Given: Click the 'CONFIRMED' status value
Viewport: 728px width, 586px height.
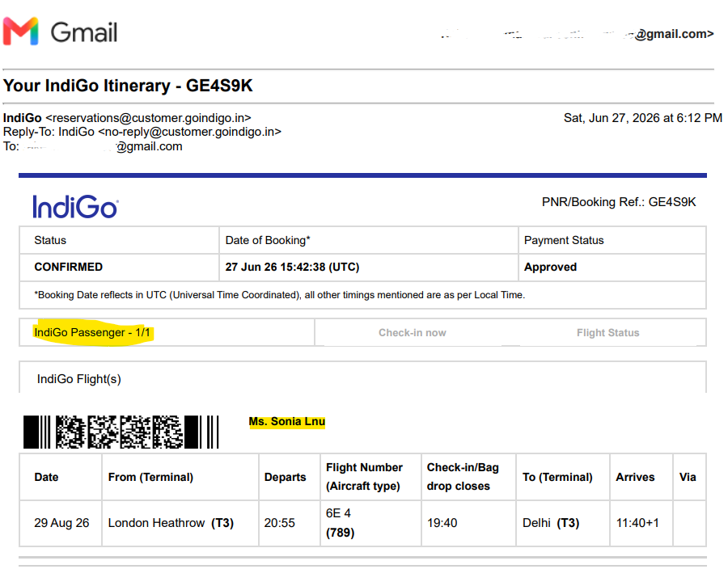Looking at the screenshot, I should (68, 267).
